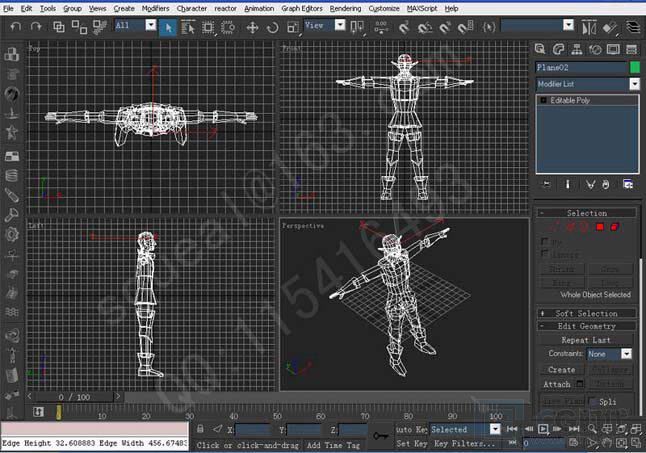The image size is (646, 453).
Task: Click the Element sub-object selection icon
Action: point(615,227)
